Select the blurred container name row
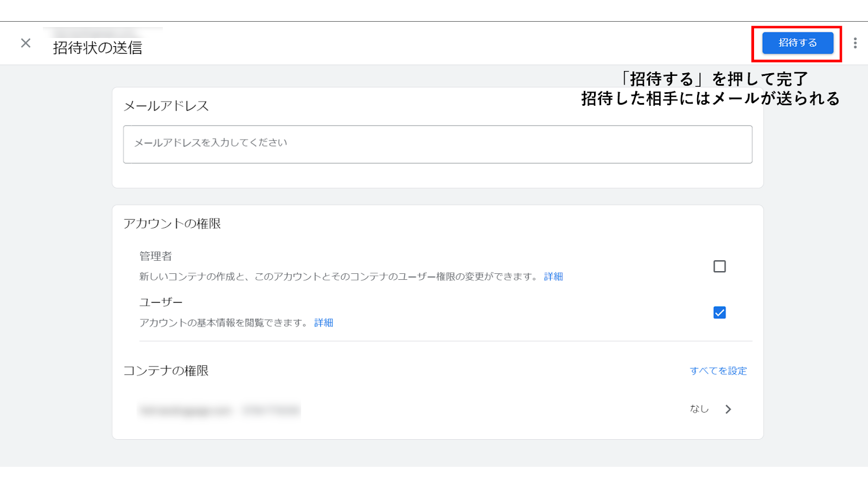Viewport: 868px width, 488px height. [x=219, y=410]
